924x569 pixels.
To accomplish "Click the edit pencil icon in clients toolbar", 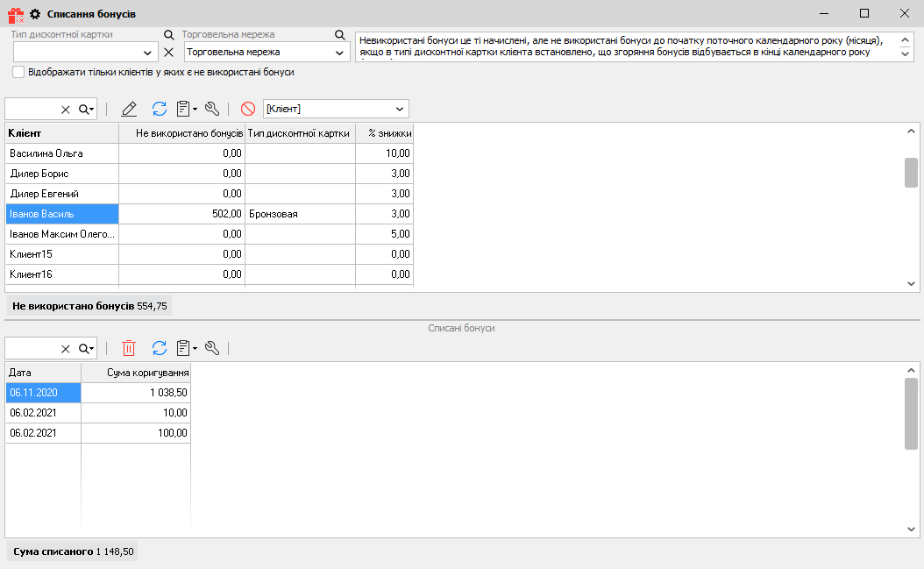I will tap(129, 109).
